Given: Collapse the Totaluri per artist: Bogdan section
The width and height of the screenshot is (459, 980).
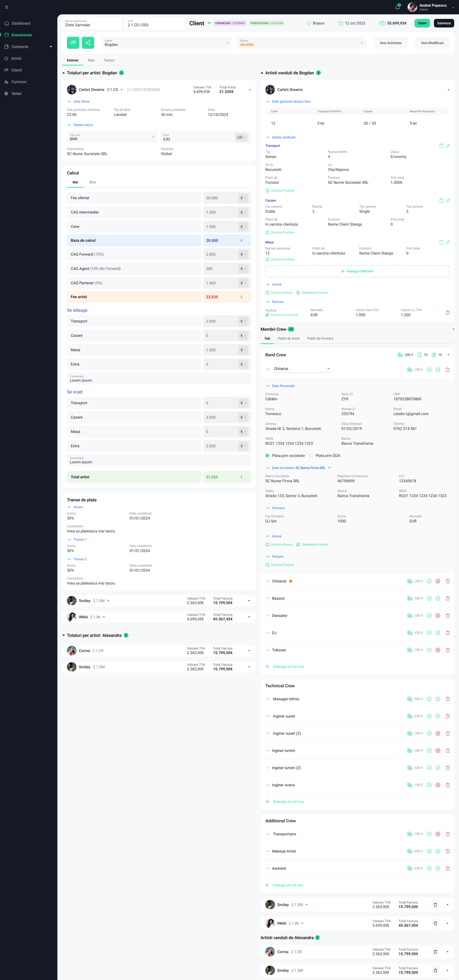Looking at the screenshot, I should point(63,73).
